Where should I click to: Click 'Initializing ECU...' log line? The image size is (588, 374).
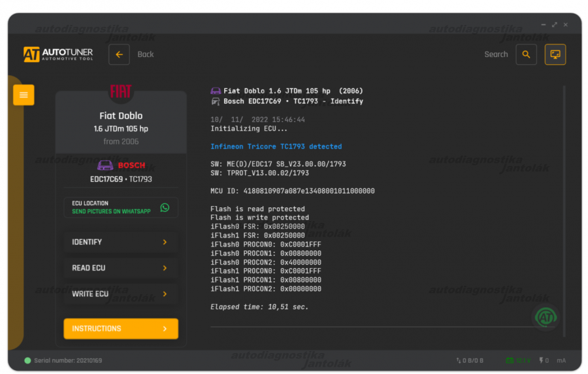(249, 129)
